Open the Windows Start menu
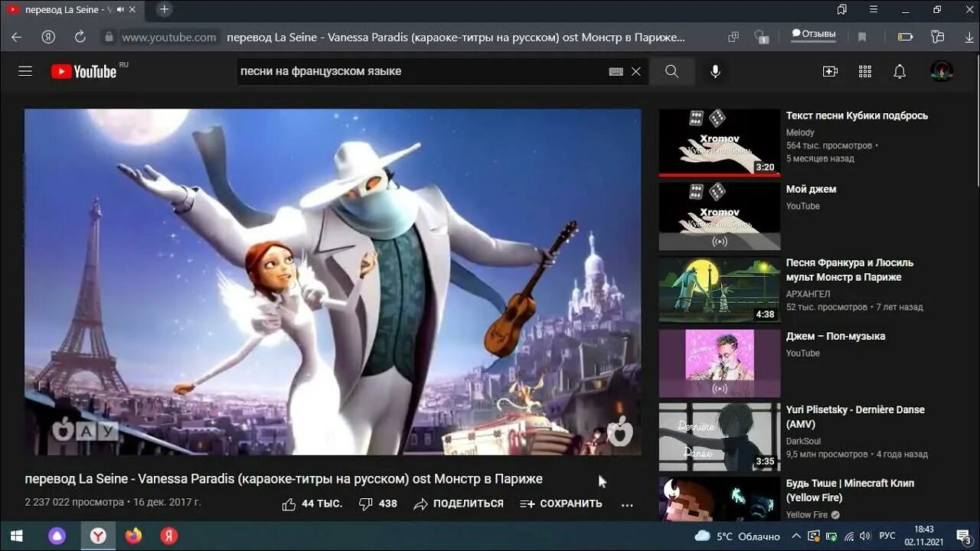 pos(16,536)
